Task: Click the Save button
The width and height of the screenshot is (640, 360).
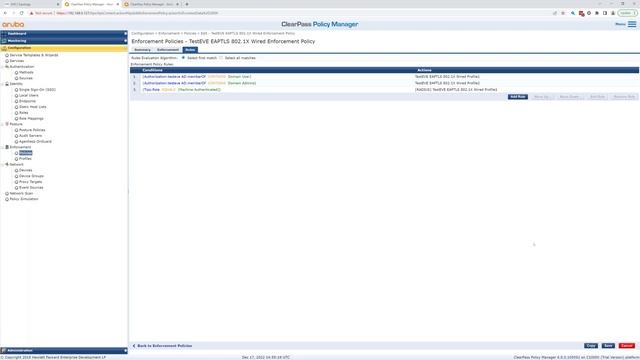Action: point(608,346)
